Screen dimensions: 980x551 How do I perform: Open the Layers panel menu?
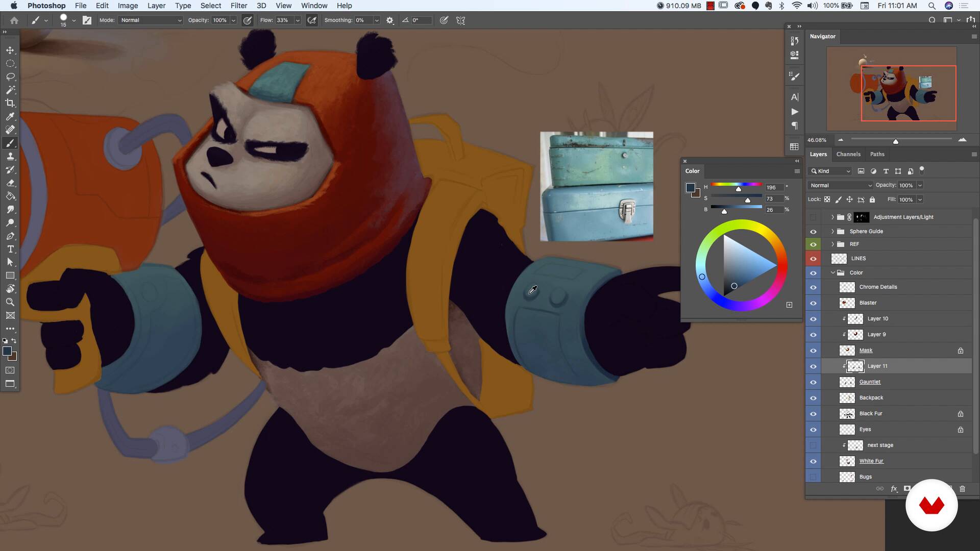(974, 154)
